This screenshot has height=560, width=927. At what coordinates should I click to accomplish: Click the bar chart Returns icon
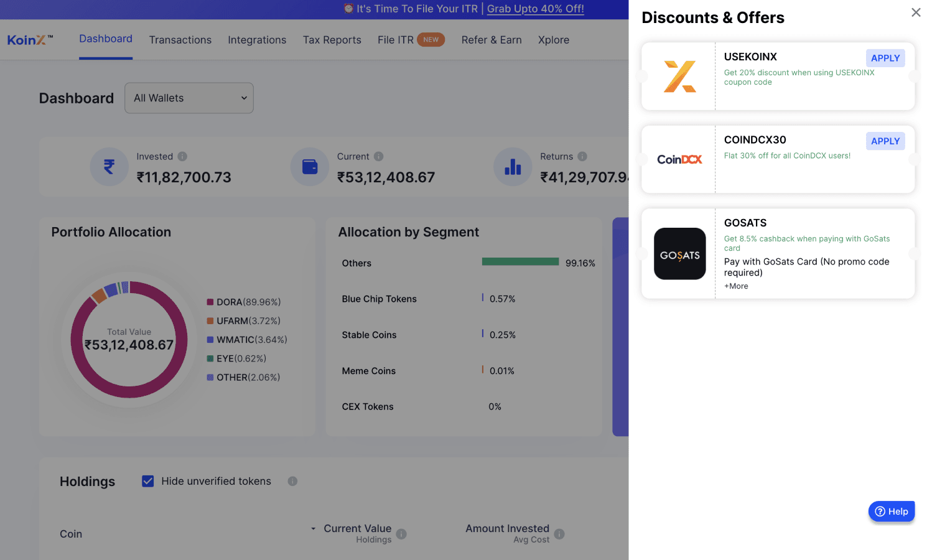(513, 167)
